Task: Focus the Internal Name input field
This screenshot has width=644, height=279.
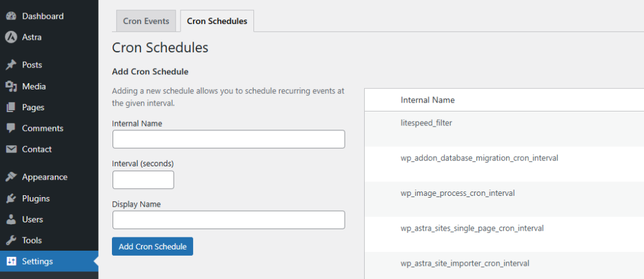Action: 228,139
